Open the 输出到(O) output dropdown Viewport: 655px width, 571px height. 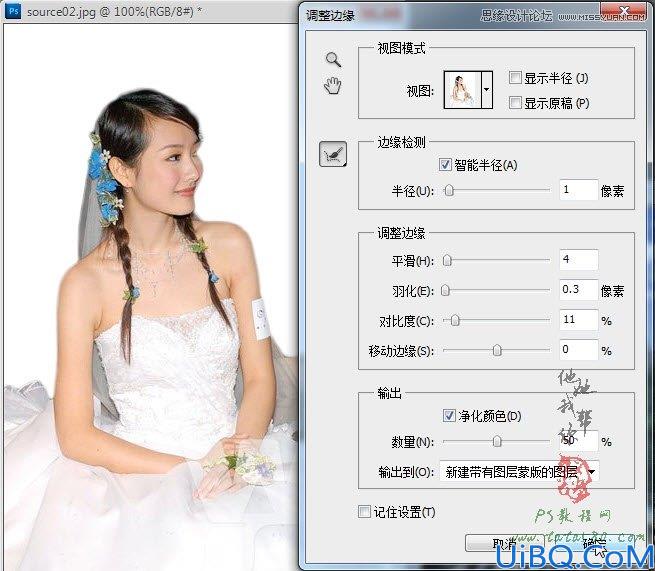(x=519, y=472)
